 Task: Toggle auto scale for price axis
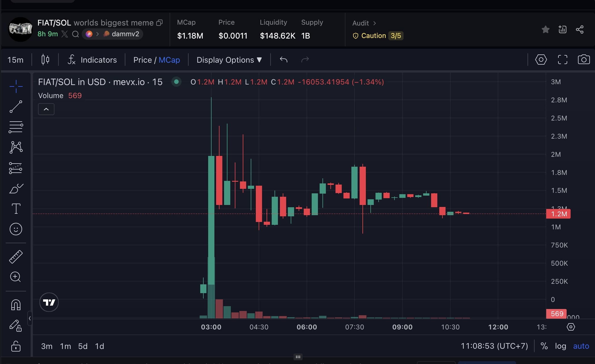[x=581, y=346]
